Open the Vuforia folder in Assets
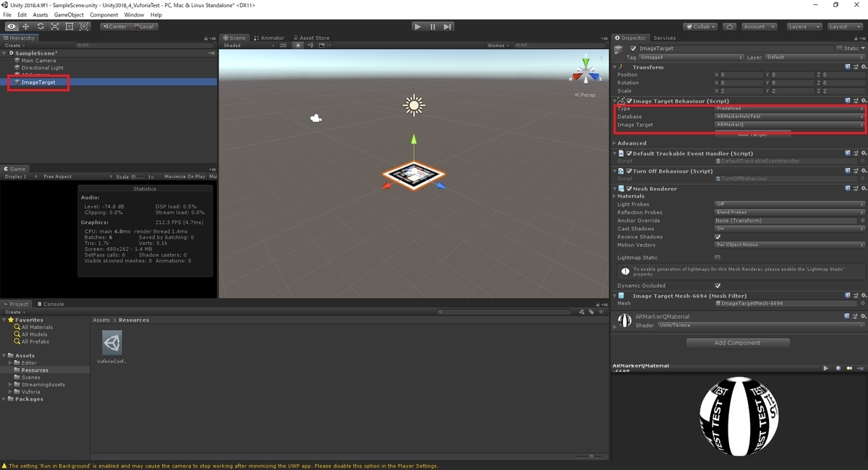The image size is (868, 470). tap(27, 392)
